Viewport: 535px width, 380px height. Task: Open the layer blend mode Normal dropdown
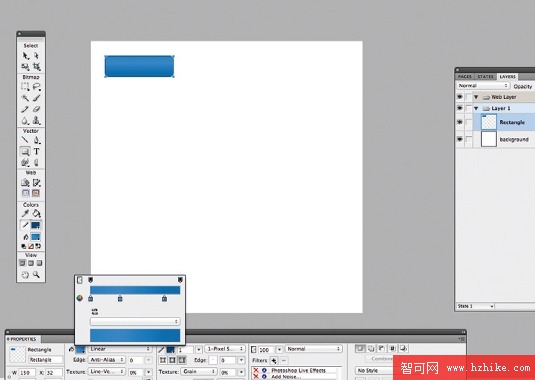click(483, 86)
